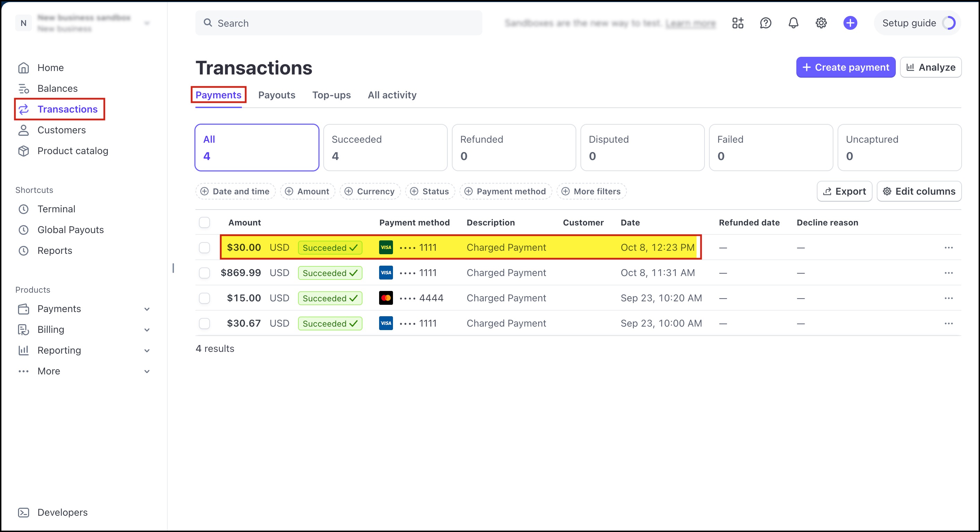Check the $869.99 payment row checkbox
Screen dimensions: 980x532
click(205, 273)
